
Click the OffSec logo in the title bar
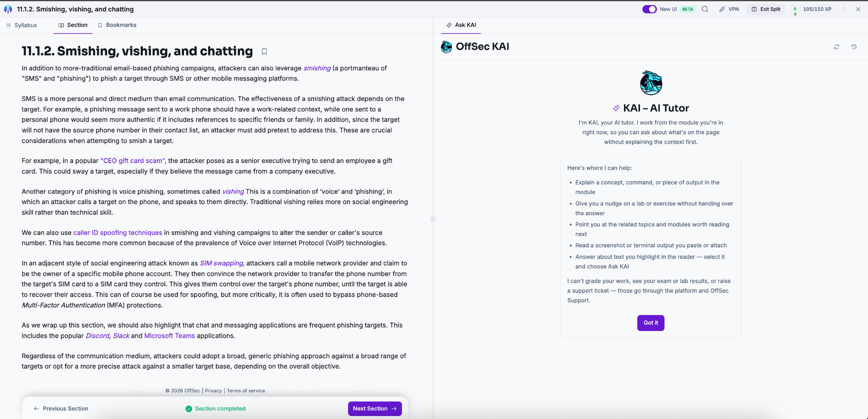point(8,9)
